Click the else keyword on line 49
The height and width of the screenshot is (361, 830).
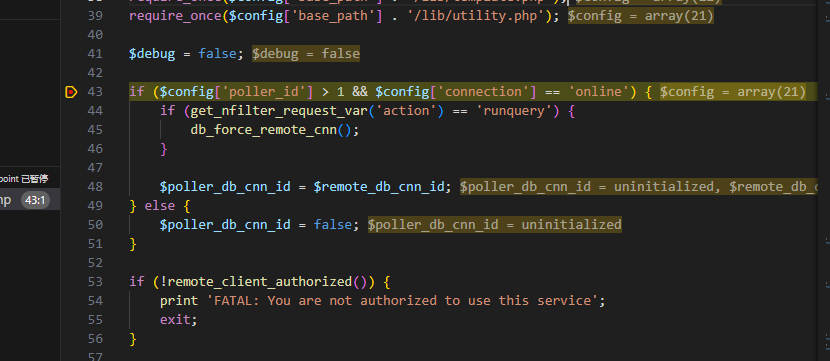(x=160, y=205)
